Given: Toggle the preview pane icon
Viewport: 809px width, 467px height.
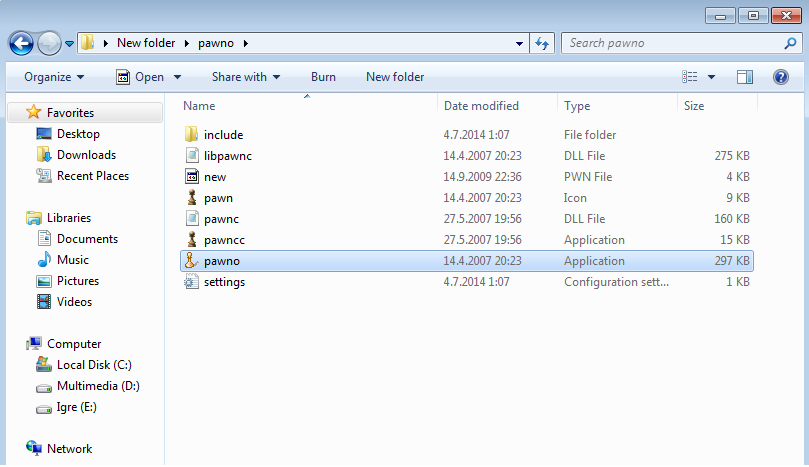Looking at the screenshot, I should [744, 77].
